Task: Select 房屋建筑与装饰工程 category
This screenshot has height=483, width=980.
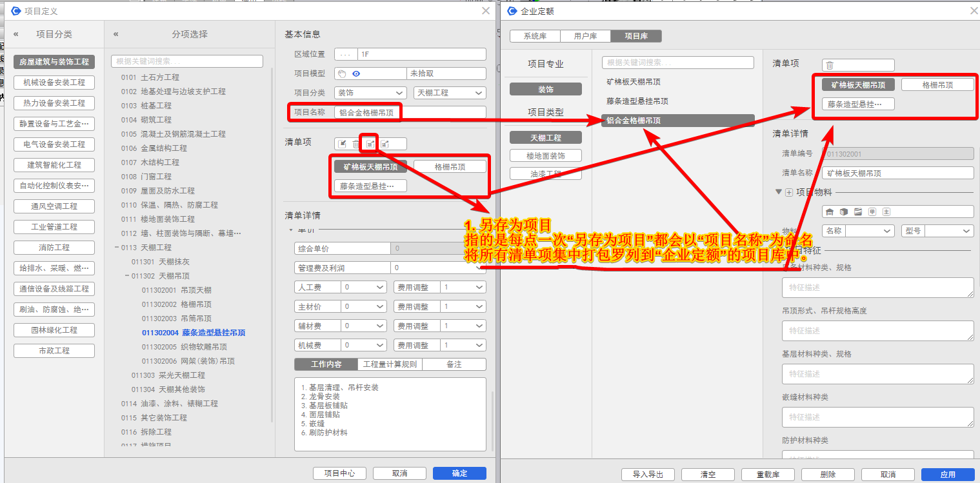Action: point(54,62)
